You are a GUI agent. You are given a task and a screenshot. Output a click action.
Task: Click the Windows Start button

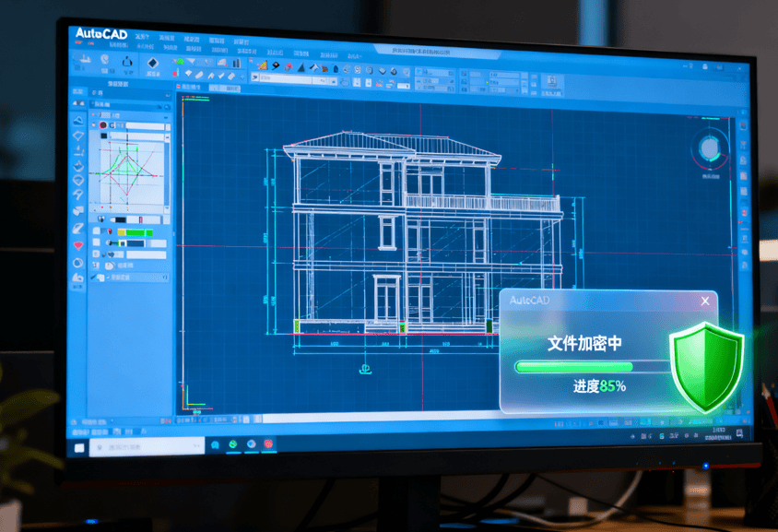click(79, 446)
